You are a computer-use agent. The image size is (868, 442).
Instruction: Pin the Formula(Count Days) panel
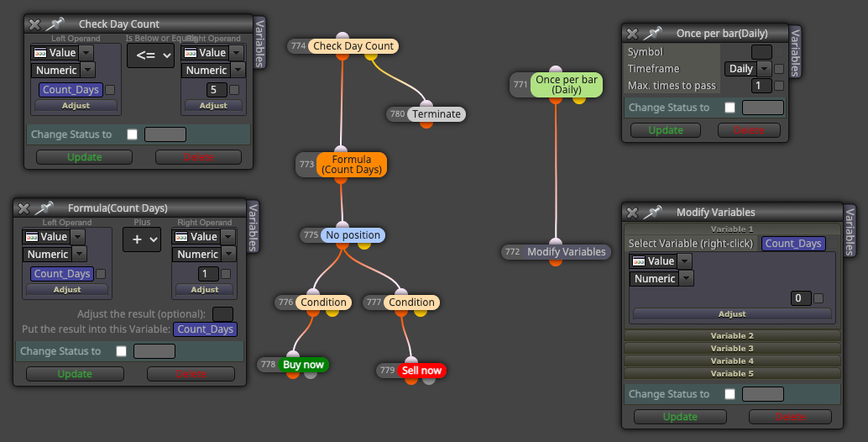44,208
